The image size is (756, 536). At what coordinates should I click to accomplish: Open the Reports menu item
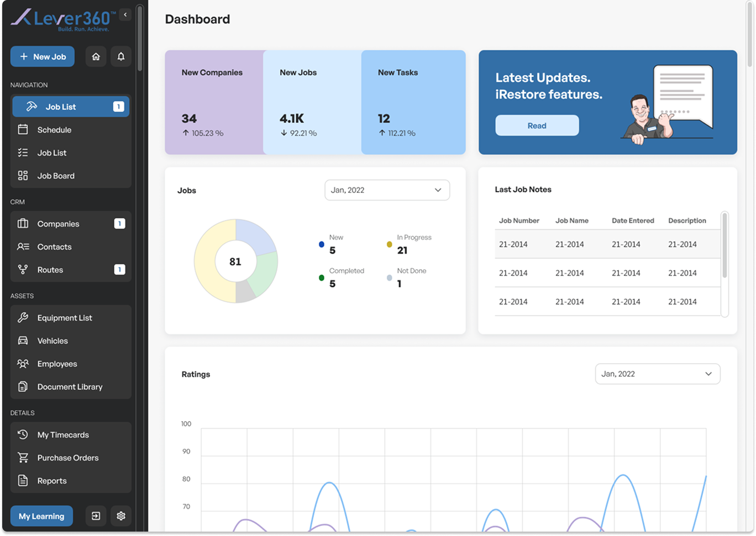pyautogui.click(x=71, y=481)
